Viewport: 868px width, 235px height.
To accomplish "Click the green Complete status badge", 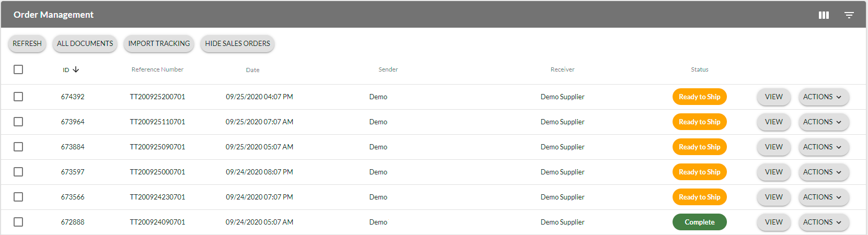I will point(699,222).
